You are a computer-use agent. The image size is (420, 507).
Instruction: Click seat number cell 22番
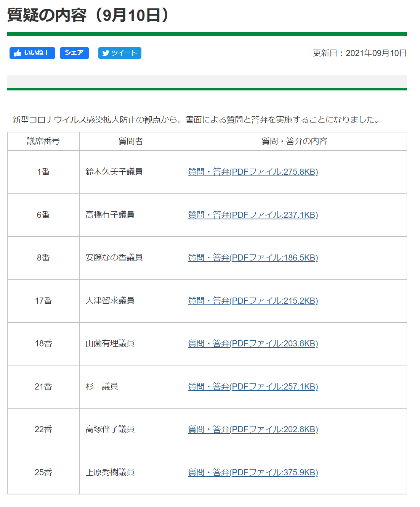pyautogui.click(x=43, y=430)
